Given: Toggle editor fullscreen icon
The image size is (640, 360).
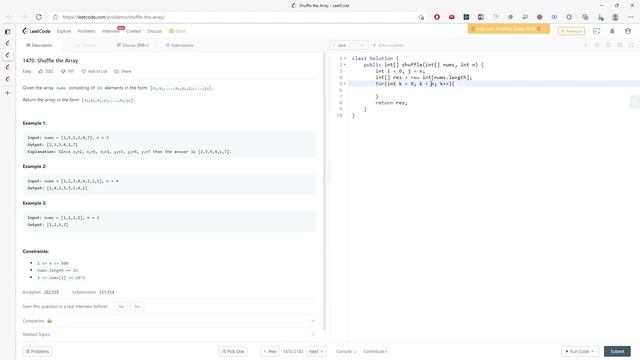Looking at the screenshot, I should (631, 45).
